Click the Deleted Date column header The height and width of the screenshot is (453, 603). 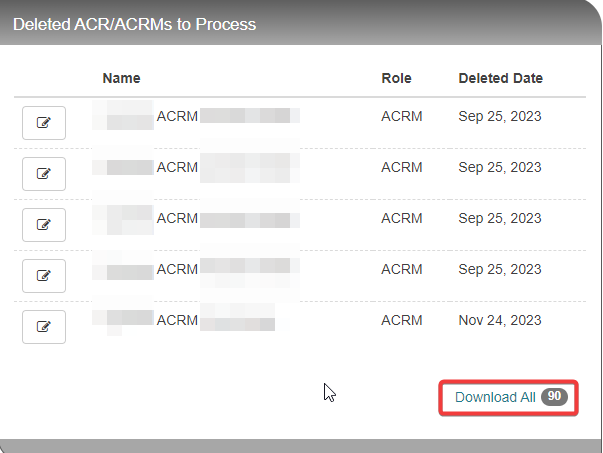(501, 78)
